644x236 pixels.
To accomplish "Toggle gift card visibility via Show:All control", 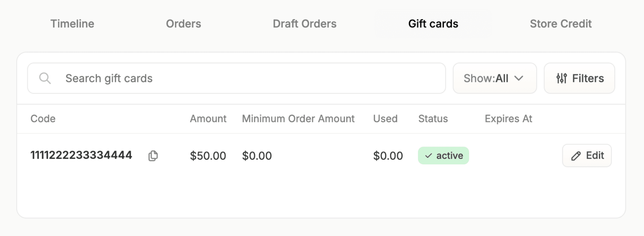I will [494, 78].
